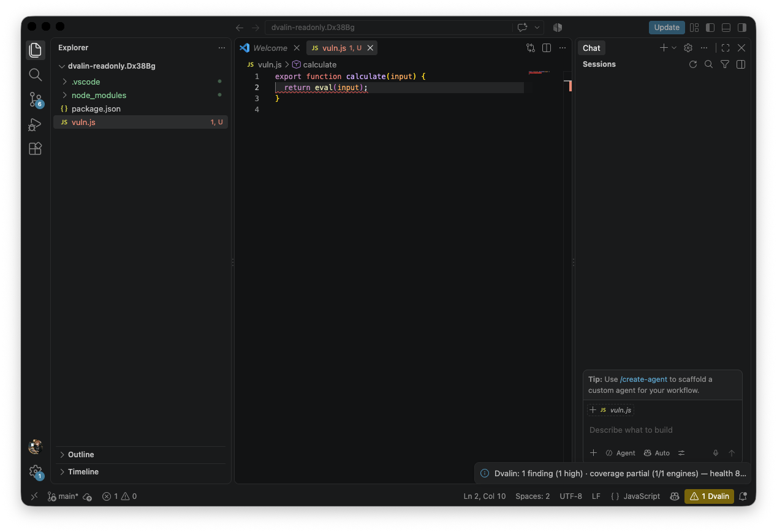Viewport: 777px width, 532px height.
Task: Expand the .vscode folder
Action: coord(140,82)
